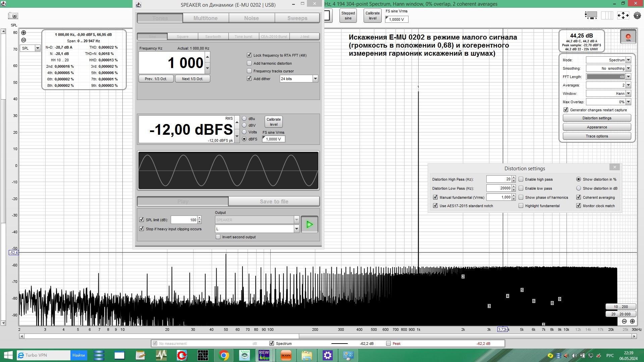Image resolution: width=644 pixels, height=362 pixels.
Task: Expand the dither 24 bits dropdown
Action: [315, 79]
